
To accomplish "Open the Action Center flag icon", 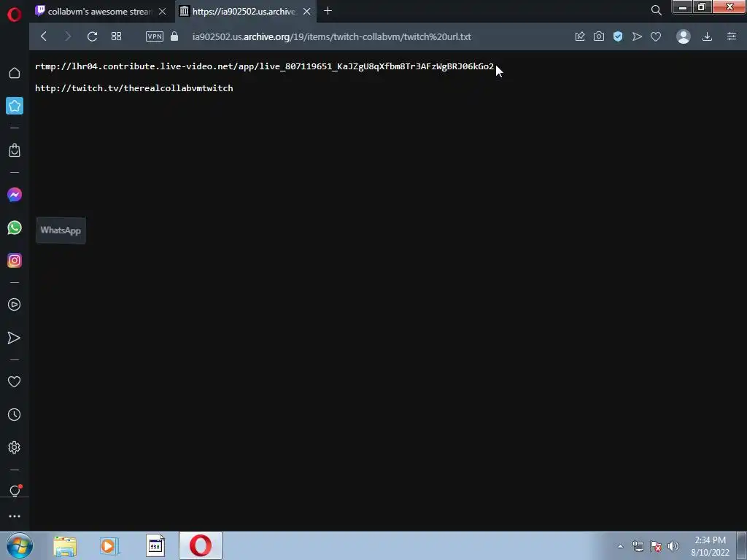I will [656, 546].
